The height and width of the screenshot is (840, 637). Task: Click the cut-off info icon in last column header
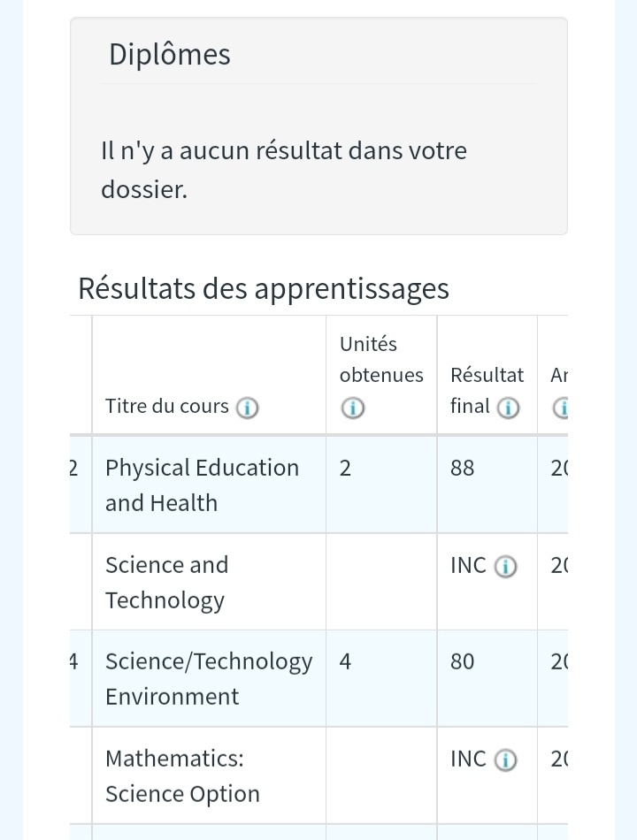(x=561, y=408)
